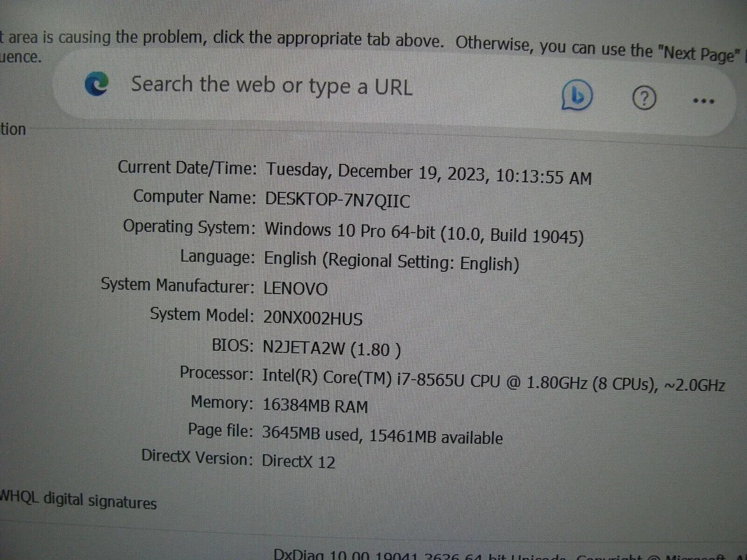Click system manufacturer value LENOVO

(296, 288)
